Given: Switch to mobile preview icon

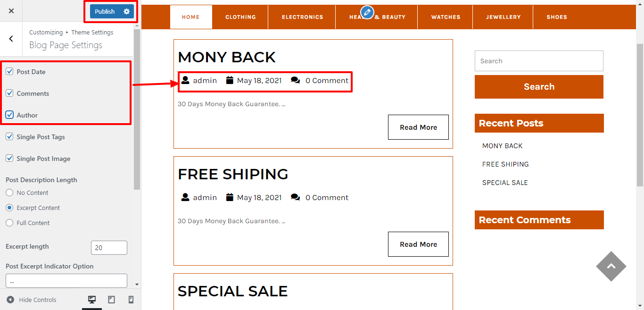Looking at the screenshot, I should pos(131,300).
